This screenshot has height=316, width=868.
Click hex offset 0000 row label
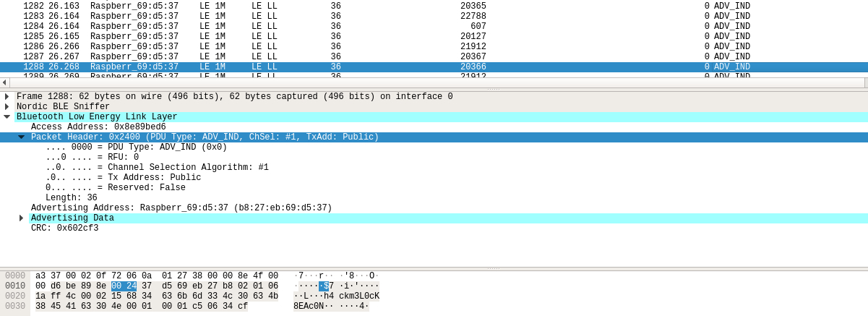pyautogui.click(x=15, y=276)
